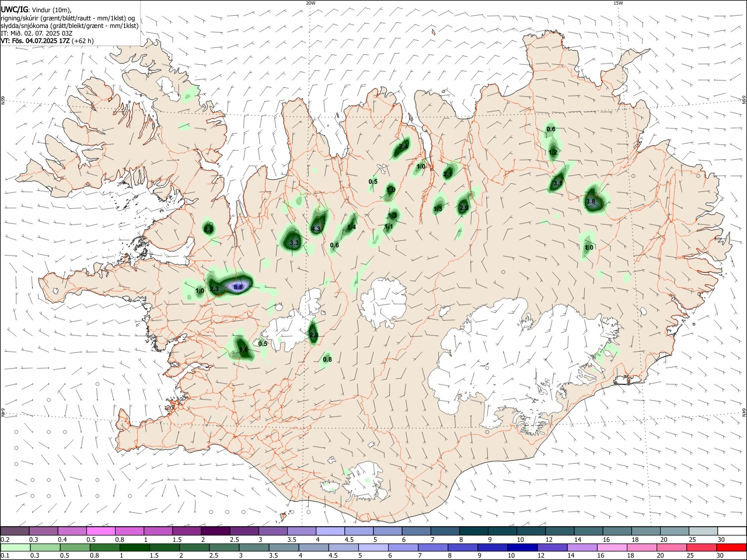The height and width of the screenshot is (560, 747).
Task: Select the lavender 4–4.5 snow legend swatch
Action: click(x=329, y=531)
